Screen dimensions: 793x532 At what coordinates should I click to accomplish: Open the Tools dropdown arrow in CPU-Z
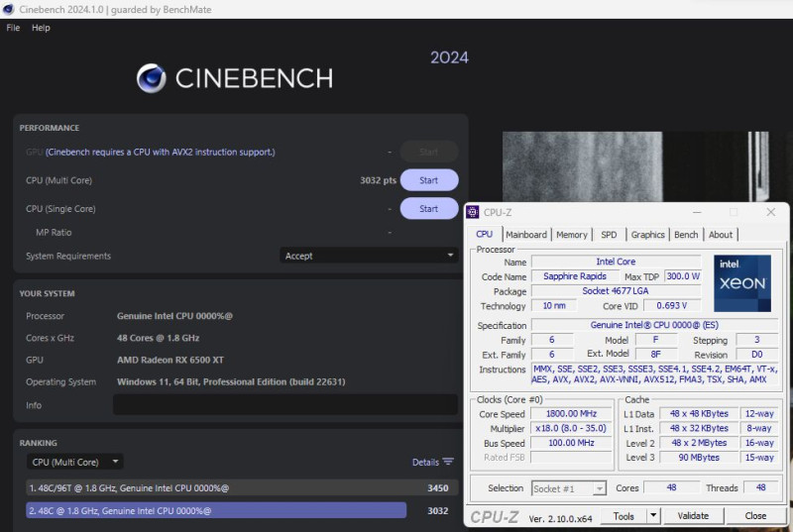pos(653,516)
